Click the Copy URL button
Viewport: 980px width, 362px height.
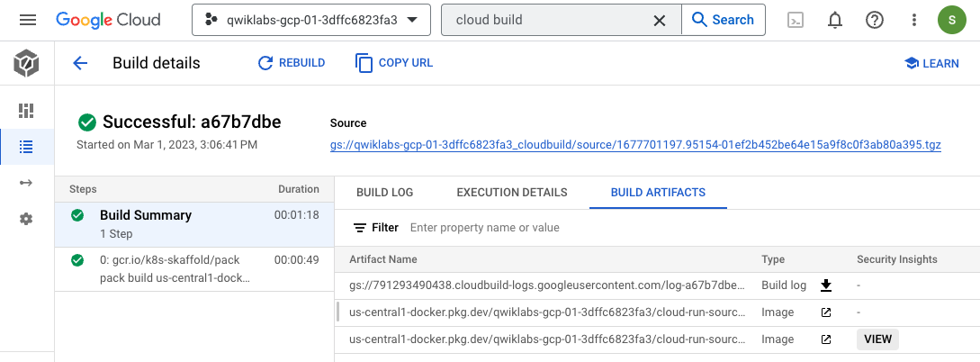[x=394, y=63]
